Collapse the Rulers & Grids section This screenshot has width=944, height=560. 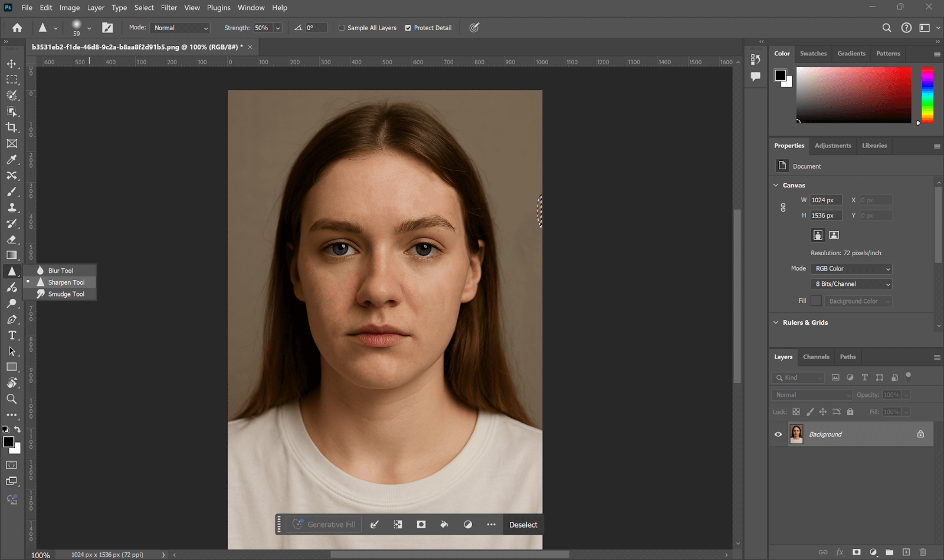(x=776, y=322)
